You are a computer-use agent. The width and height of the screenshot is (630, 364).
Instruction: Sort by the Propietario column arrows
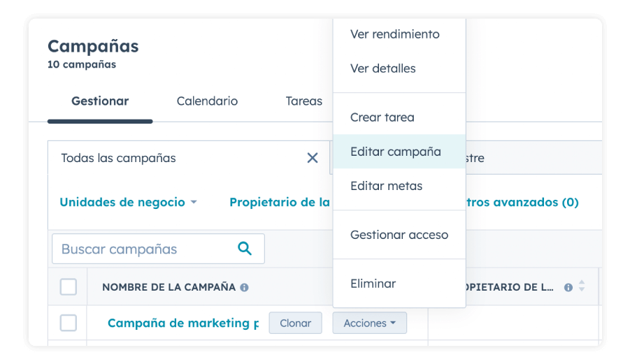pyautogui.click(x=582, y=287)
